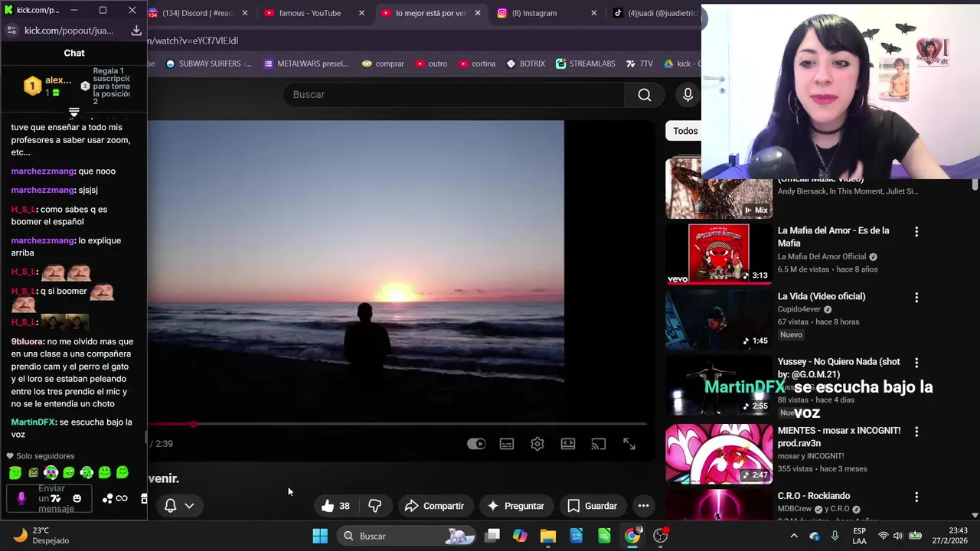Open MartinDFX username in chat
Image resolution: width=980 pixels, height=551 pixels.
(33, 422)
